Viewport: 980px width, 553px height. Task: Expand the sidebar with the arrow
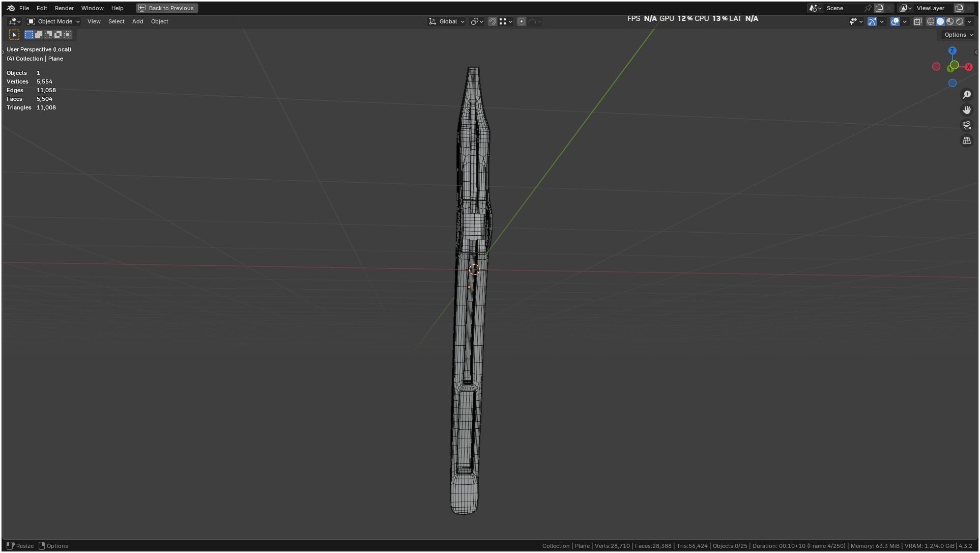click(x=976, y=52)
